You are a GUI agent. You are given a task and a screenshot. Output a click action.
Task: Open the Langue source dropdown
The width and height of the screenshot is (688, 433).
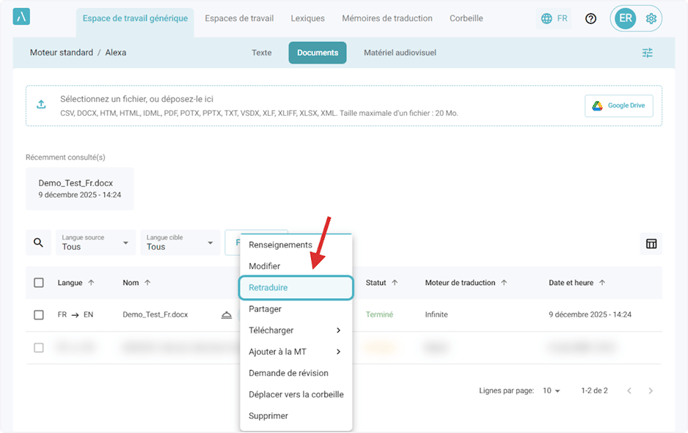pyautogui.click(x=96, y=243)
